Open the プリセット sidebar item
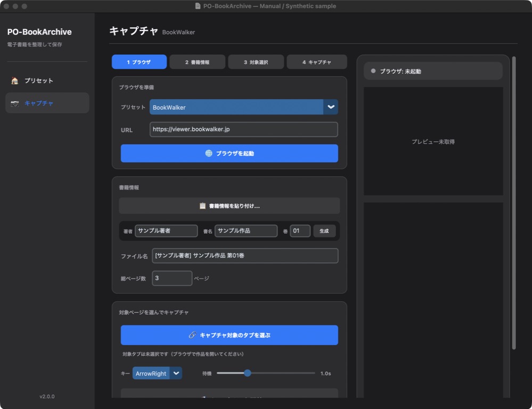The image size is (532, 409). [47, 81]
